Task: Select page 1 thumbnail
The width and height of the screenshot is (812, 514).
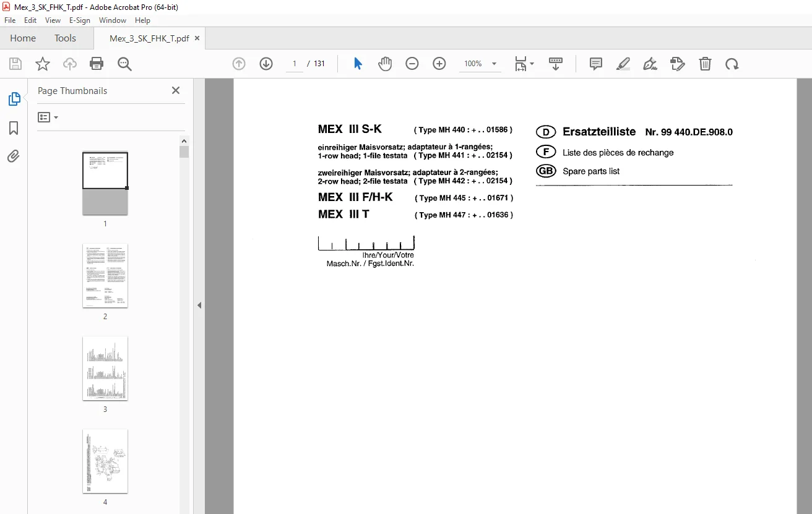Action: (x=105, y=183)
